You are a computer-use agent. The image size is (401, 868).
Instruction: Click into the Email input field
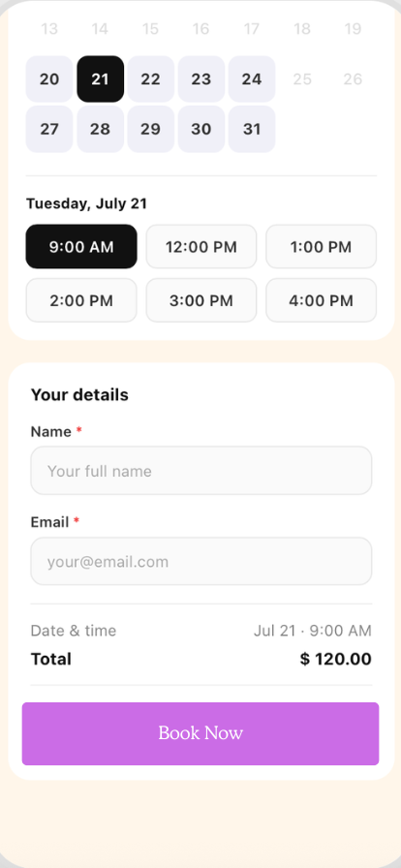(201, 561)
